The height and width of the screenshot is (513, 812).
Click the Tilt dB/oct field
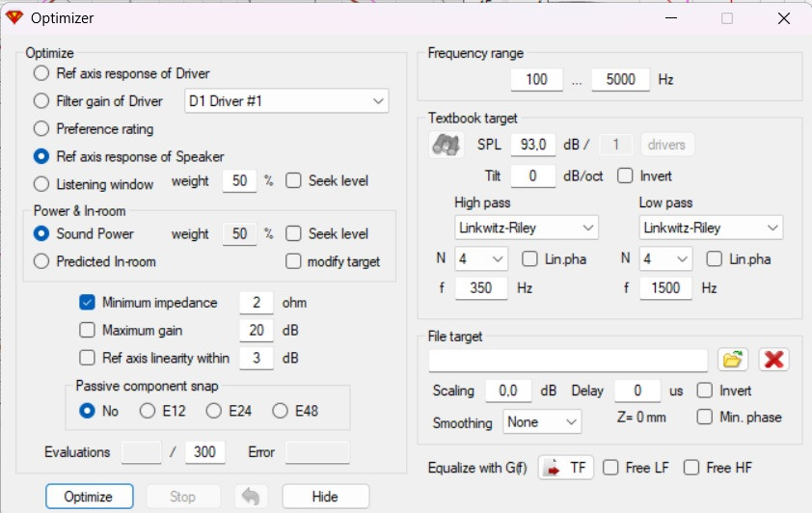(x=533, y=175)
